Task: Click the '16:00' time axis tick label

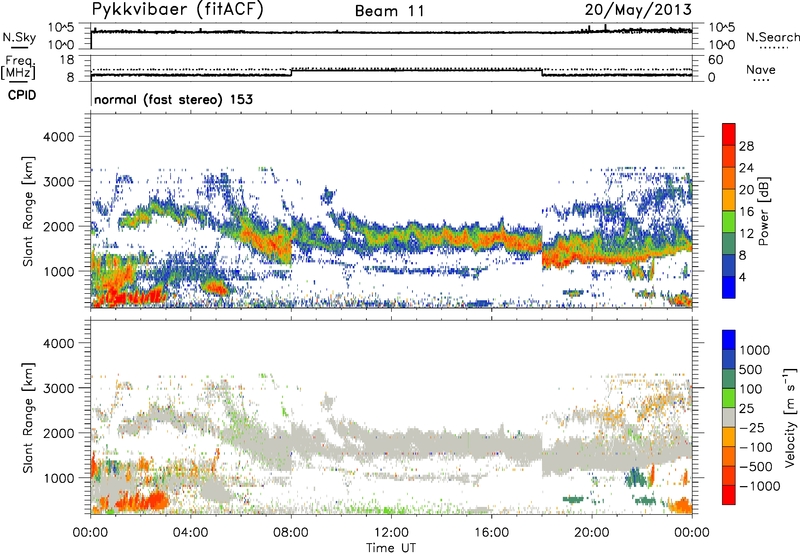Action: tap(491, 533)
